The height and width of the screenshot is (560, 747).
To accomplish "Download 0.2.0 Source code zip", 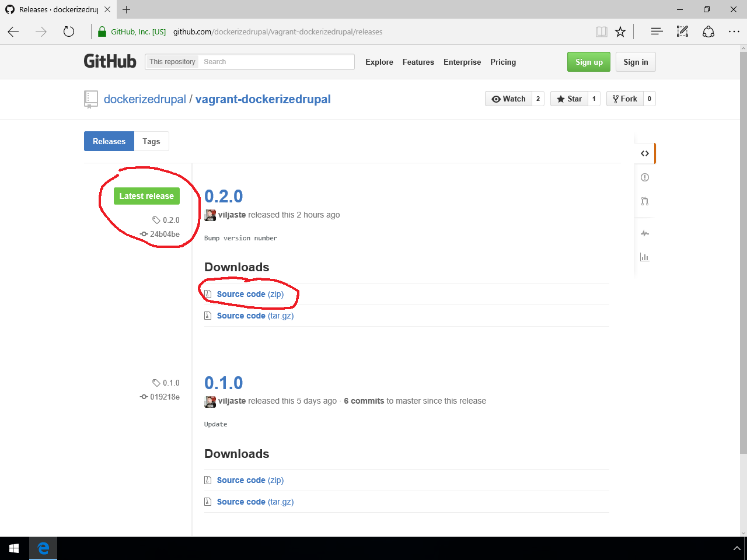I will pos(250,294).
